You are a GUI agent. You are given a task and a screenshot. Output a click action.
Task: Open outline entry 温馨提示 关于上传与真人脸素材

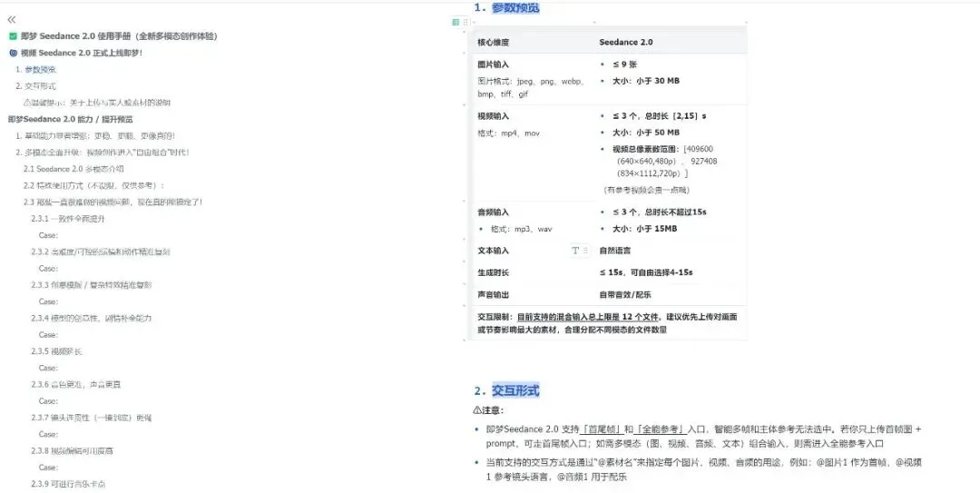pyautogui.click(x=97, y=103)
